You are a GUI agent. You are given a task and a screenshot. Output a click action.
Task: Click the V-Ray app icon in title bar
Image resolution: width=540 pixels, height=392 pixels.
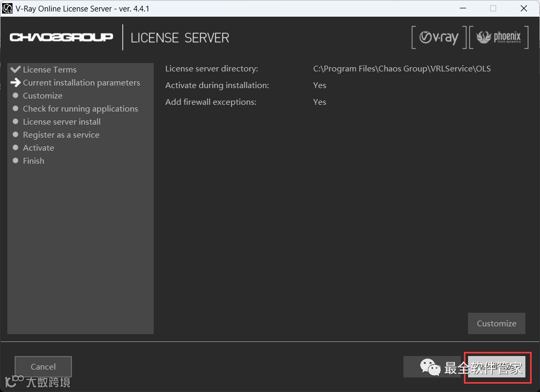click(x=7, y=8)
